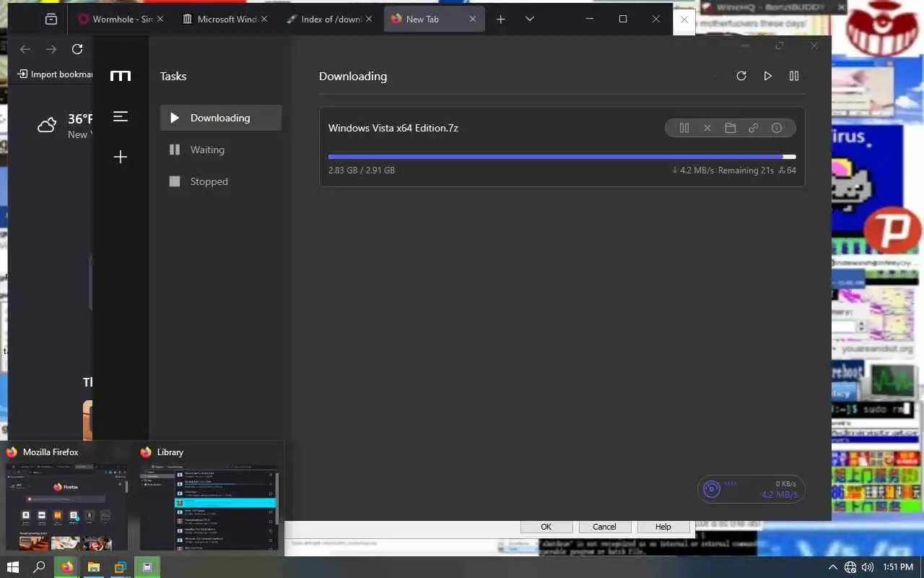Click Cancel button in background dialog
This screenshot has width=924, height=578.
coord(605,527)
